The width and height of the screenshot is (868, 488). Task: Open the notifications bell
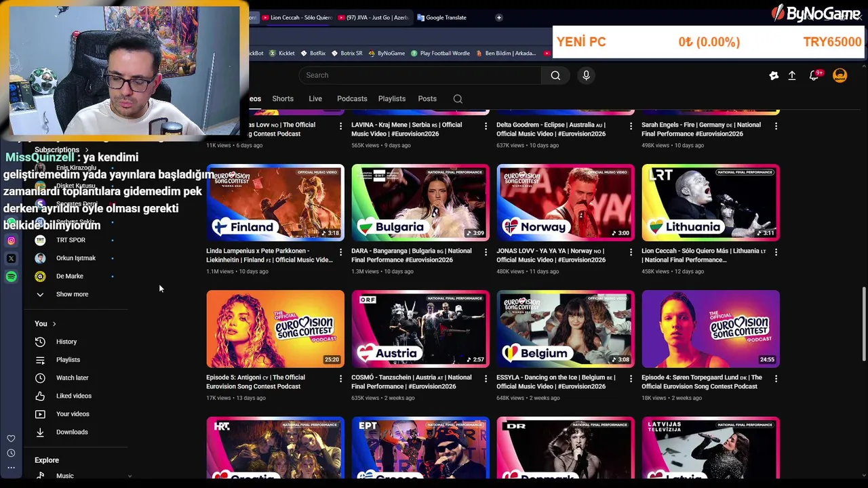(814, 75)
